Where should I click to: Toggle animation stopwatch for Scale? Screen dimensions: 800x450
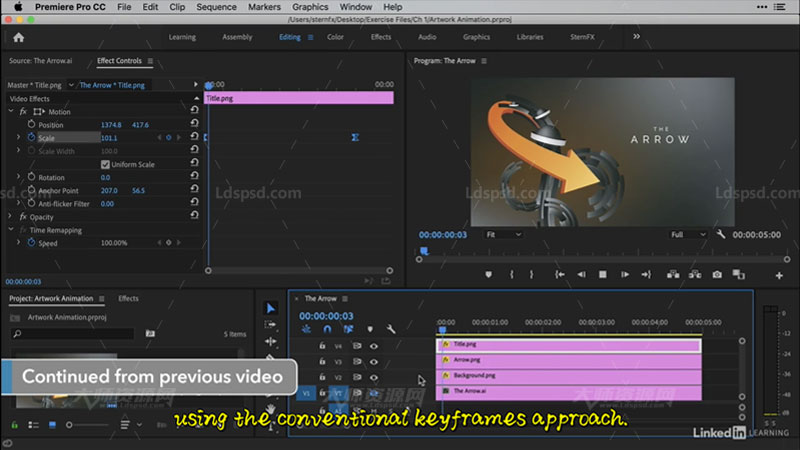(x=32, y=137)
